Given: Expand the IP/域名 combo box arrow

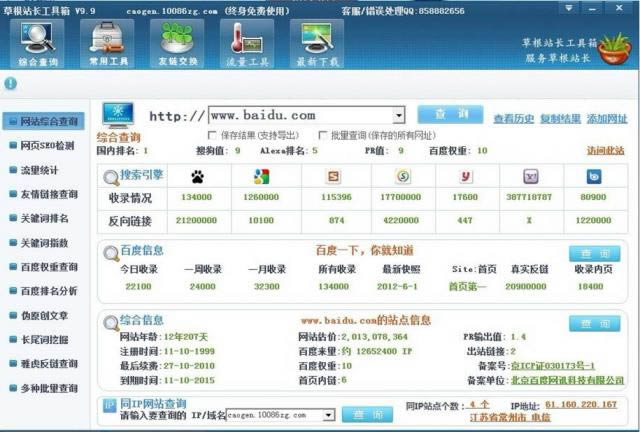Looking at the screenshot, I should [x=328, y=415].
